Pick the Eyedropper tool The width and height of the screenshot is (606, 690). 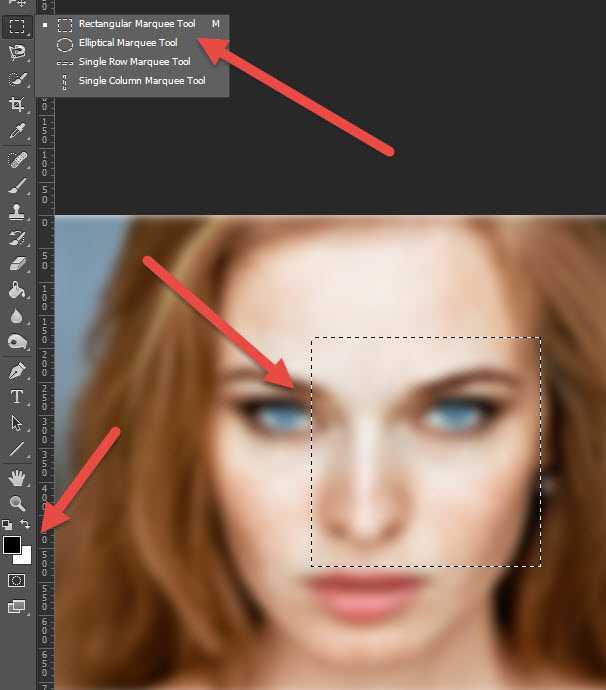[17, 131]
